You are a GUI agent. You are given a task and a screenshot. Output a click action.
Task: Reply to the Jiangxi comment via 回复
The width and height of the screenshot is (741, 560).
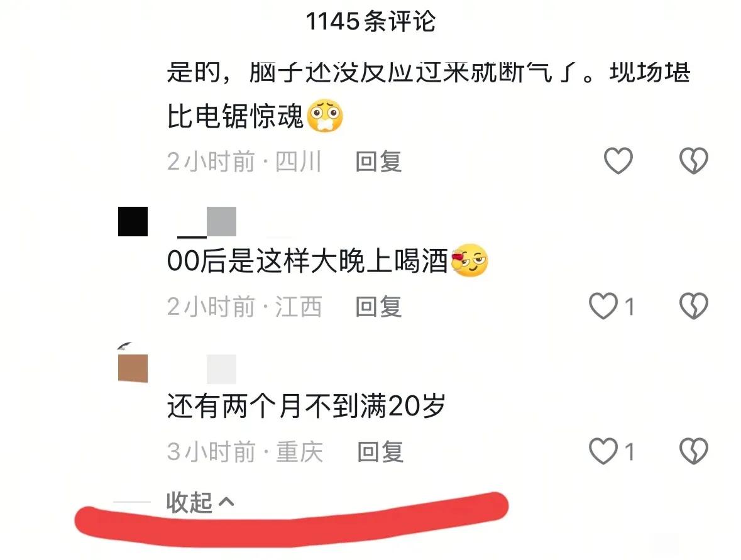[x=378, y=307]
